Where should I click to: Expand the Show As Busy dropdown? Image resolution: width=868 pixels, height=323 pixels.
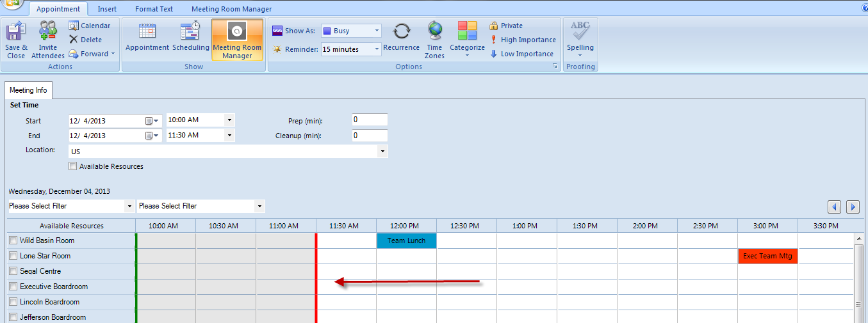click(377, 31)
